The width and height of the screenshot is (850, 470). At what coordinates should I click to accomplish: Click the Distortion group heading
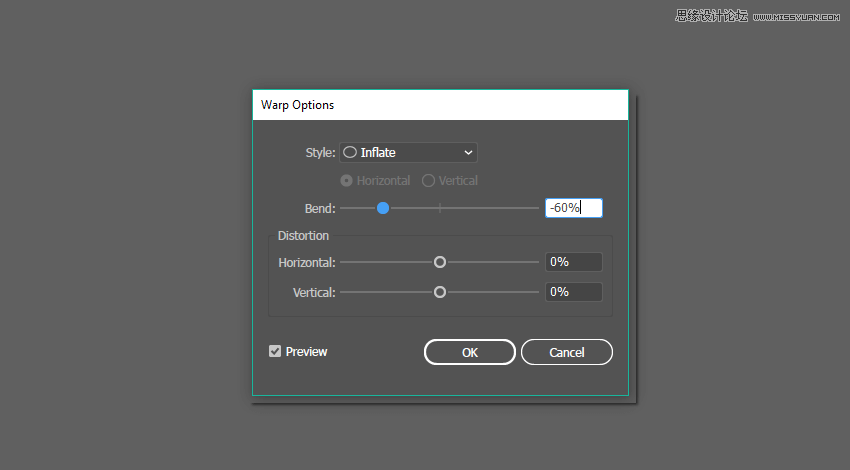tap(303, 236)
